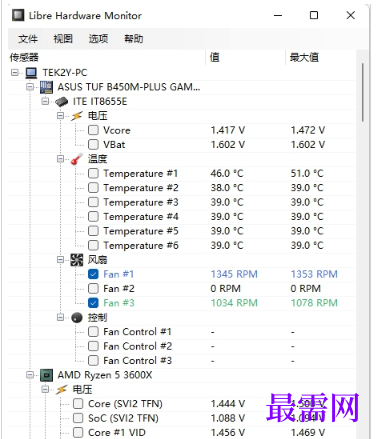The width and height of the screenshot is (378, 439).
Task: Click the fan icon beside 风扇
Action: pos(77,260)
